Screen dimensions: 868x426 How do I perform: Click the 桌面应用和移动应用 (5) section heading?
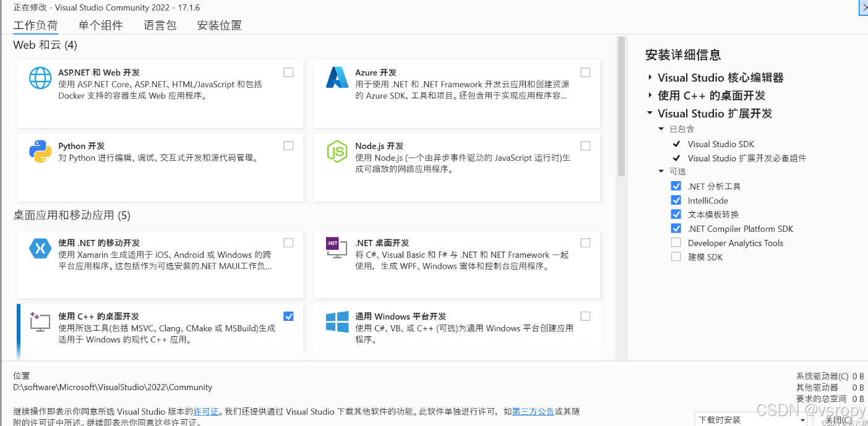72,215
